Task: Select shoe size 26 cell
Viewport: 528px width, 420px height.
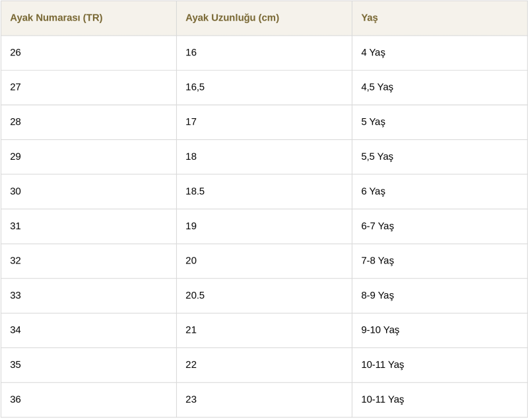Action: pyautogui.click(x=15, y=52)
